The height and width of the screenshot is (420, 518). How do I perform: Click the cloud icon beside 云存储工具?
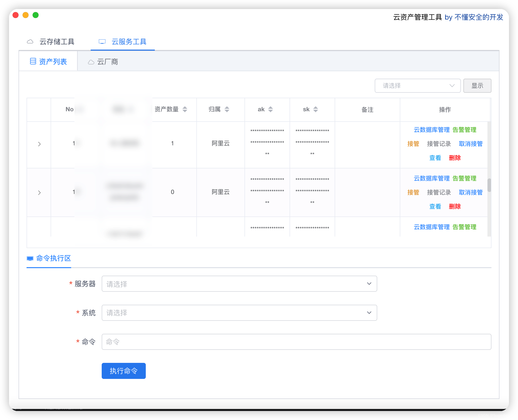[x=30, y=42]
